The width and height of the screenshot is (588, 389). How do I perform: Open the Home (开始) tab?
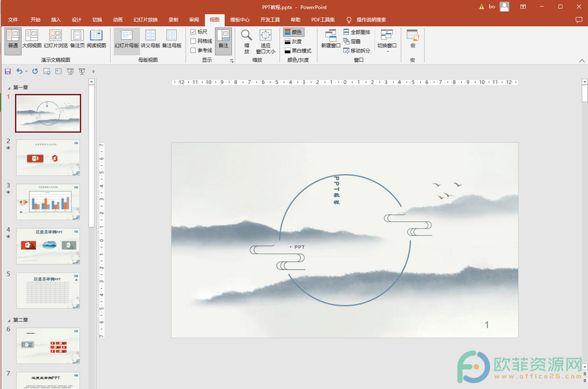pos(35,20)
